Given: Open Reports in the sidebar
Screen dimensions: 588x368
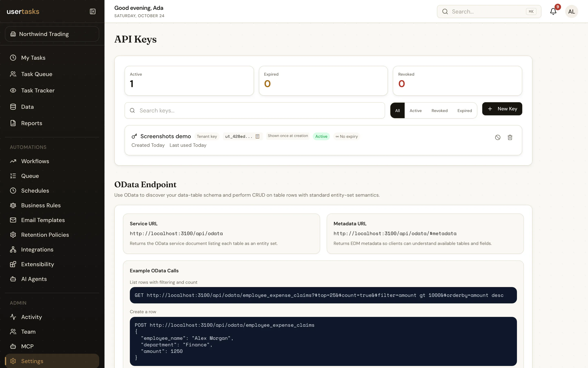Looking at the screenshot, I should point(52,123).
